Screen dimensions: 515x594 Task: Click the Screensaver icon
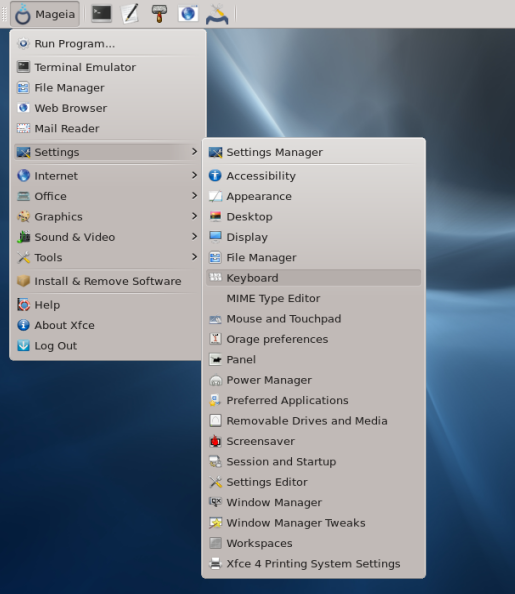click(215, 441)
